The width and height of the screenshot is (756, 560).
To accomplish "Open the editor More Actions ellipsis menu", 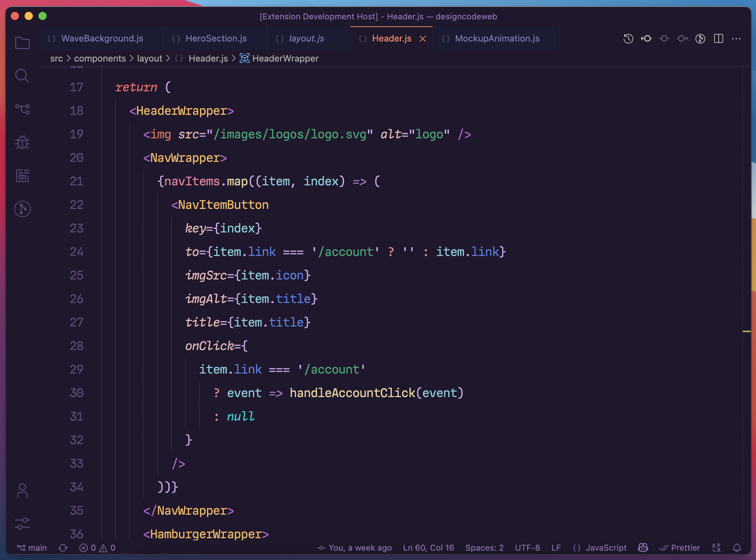I will (x=736, y=38).
